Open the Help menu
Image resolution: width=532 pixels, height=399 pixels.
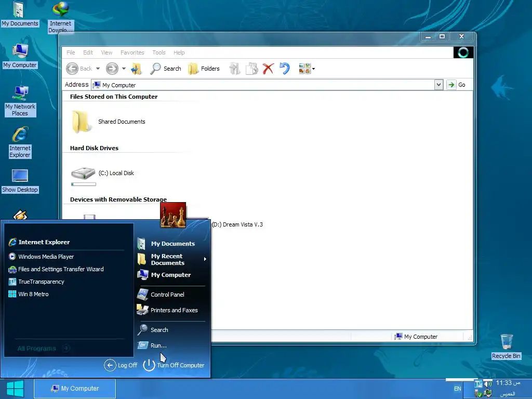179,52
